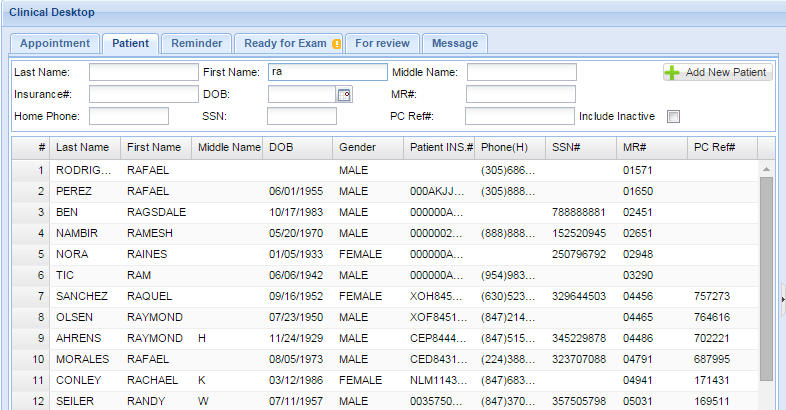Select patient row RODRIG... RAFAEL
Screen dimensions: 786x410
[385, 170]
